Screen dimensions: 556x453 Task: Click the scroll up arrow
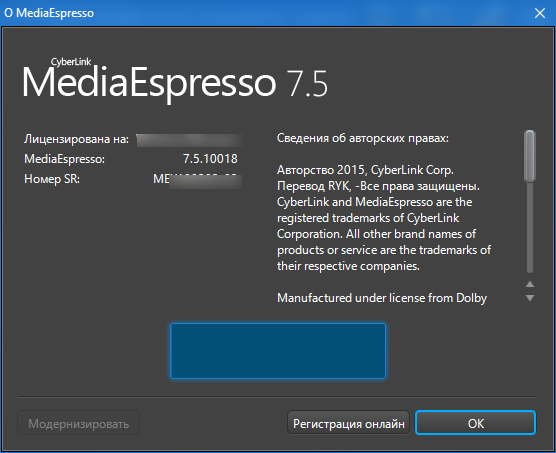coord(530,284)
